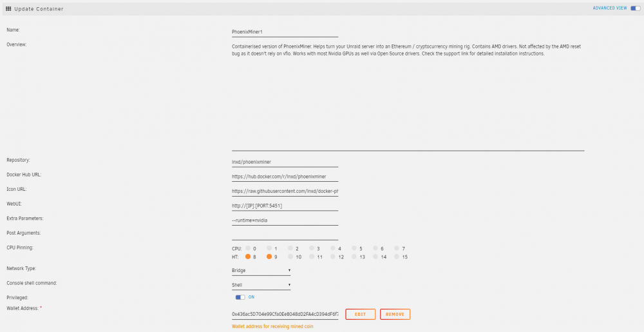Pin HT core 13
The height and width of the screenshot is (332, 644).
coord(354,257)
